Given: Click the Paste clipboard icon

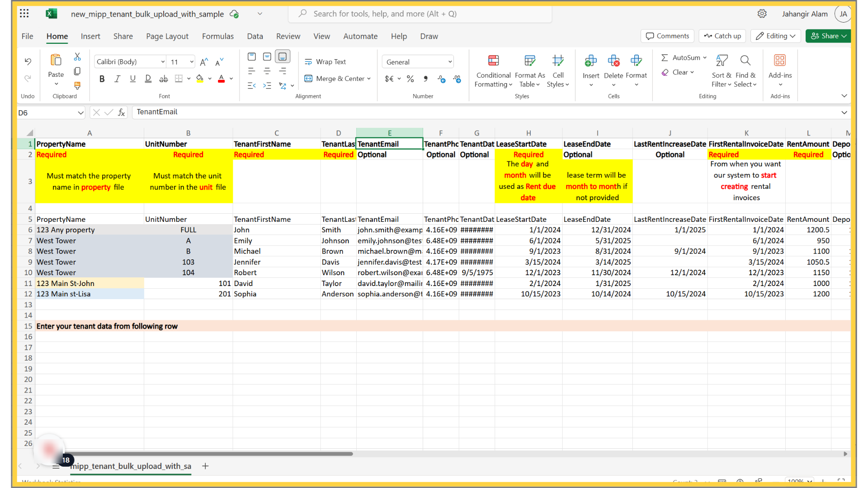Looking at the screenshot, I should [x=56, y=60].
